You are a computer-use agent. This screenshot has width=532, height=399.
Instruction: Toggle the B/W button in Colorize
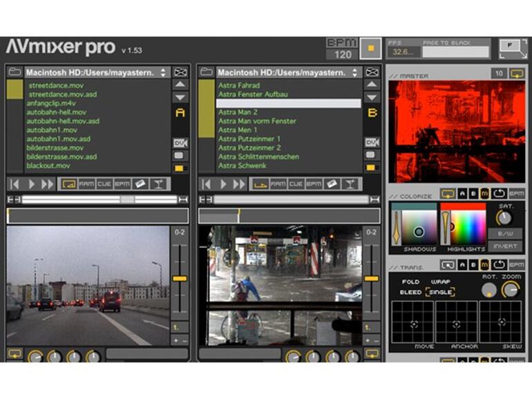505,233
